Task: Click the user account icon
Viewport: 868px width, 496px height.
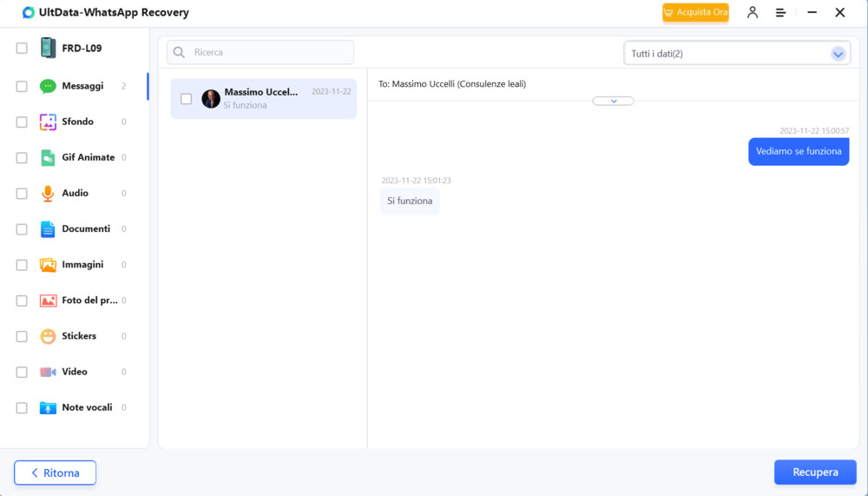Action: click(753, 13)
